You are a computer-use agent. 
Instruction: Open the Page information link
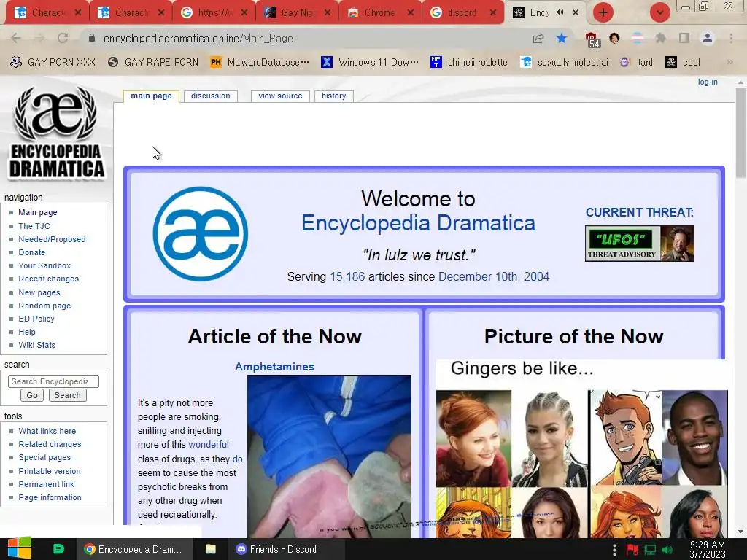point(50,497)
